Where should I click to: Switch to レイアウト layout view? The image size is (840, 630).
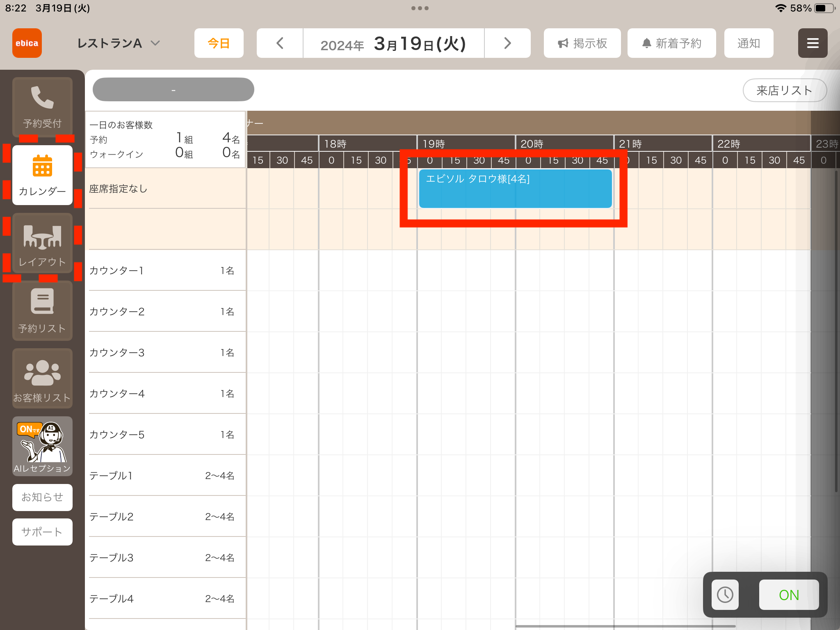(42, 243)
